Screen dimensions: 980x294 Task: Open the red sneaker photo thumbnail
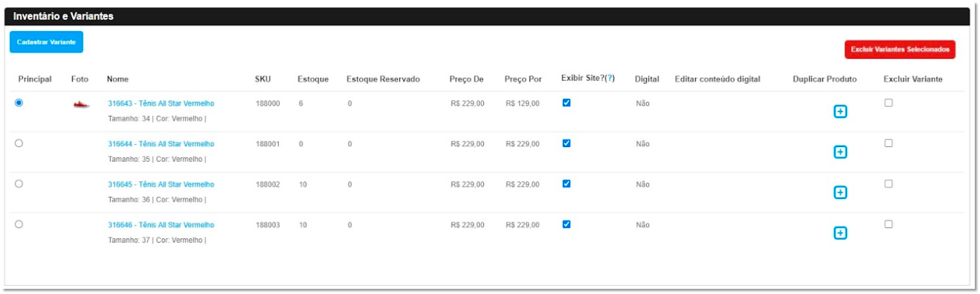[x=81, y=105]
